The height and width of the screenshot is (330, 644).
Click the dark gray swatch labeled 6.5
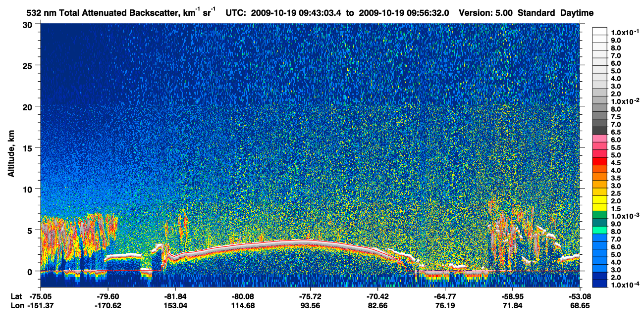tap(599, 132)
